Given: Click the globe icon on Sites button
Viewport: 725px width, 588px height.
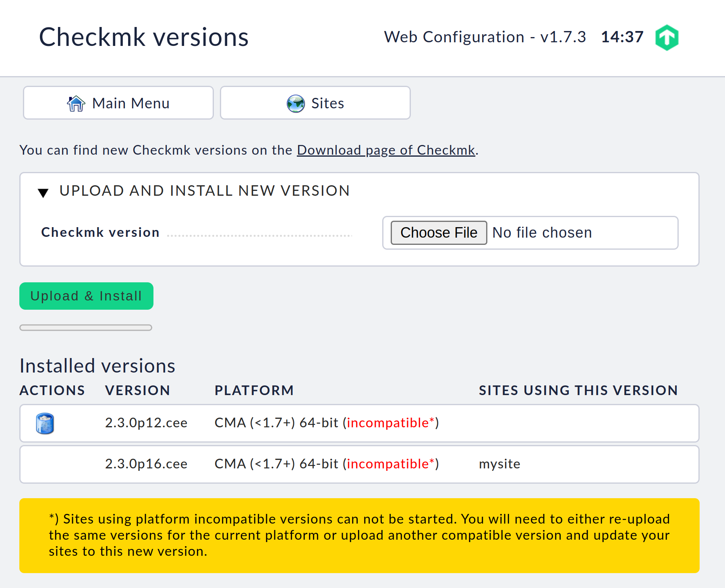Looking at the screenshot, I should click(x=296, y=104).
